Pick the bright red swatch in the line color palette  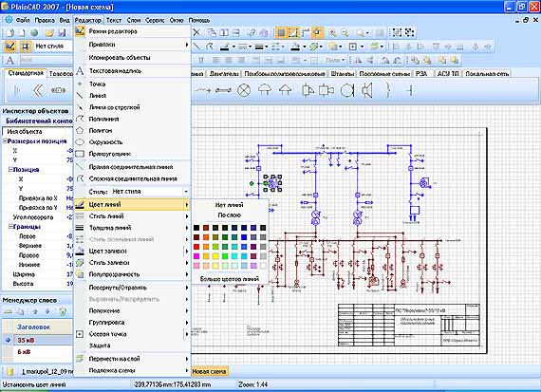pyautogui.click(x=196, y=247)
